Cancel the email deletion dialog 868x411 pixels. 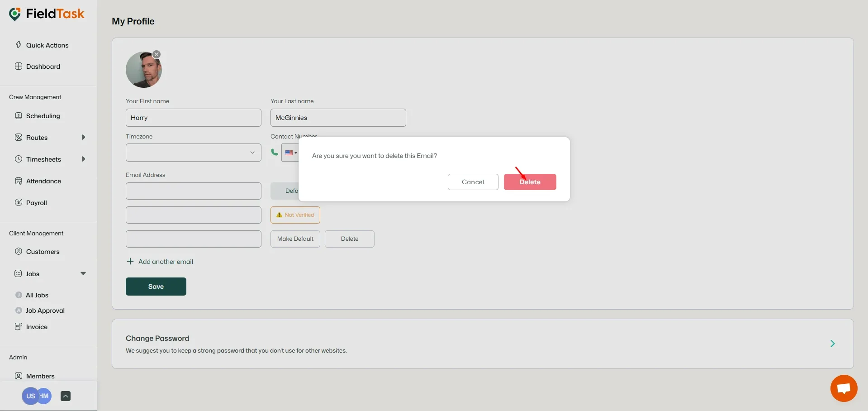pyautogui.click(x=472, y=182)
